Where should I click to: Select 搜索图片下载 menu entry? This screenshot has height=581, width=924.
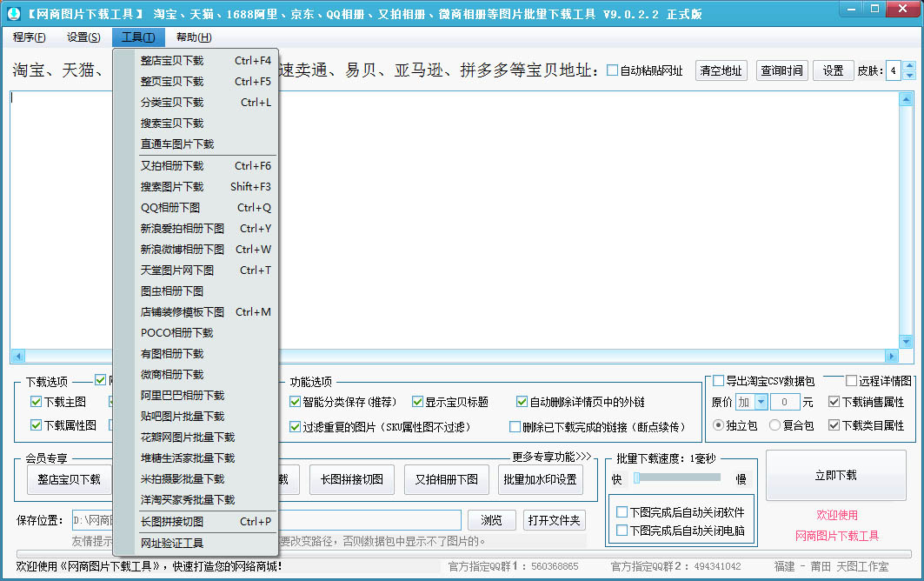point(206,186)
